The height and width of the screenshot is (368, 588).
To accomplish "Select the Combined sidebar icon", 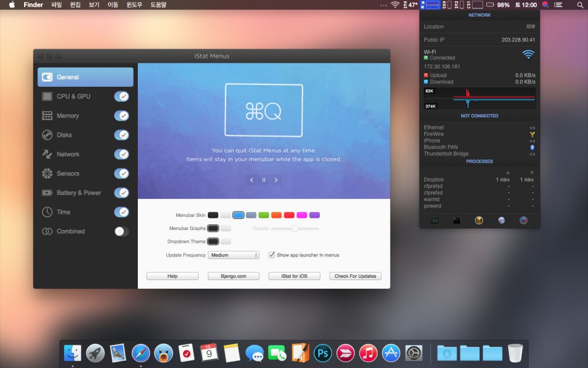I will [47, 231].
